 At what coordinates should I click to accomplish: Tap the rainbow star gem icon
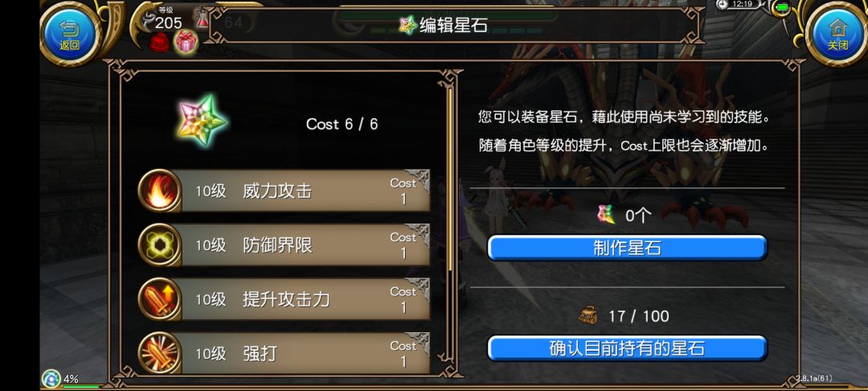coord(203,120)
